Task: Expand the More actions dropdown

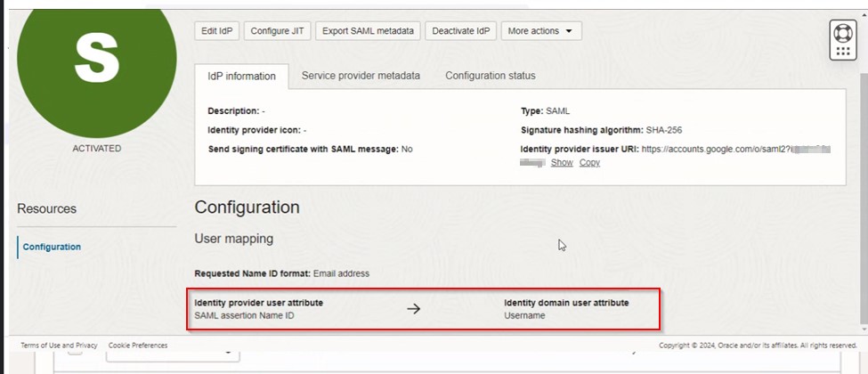Action: [x=540, y=31]
